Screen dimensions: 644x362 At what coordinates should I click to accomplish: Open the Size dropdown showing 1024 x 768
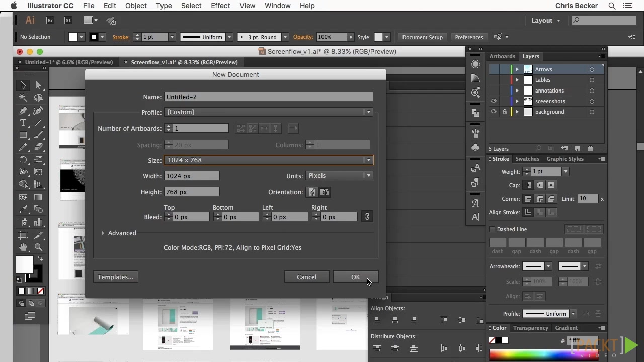[269, 160]
